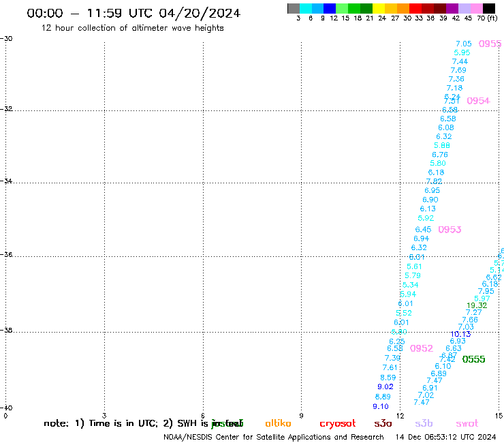Click the wave height value 7.27
Screen dimensions: 504x443
point(474,312)
